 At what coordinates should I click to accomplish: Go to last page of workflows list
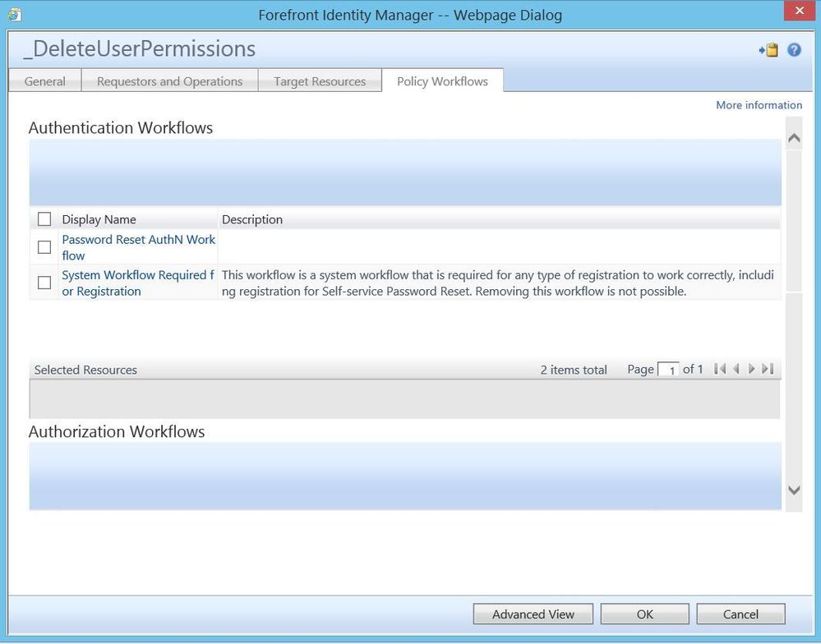click(768, 369)
